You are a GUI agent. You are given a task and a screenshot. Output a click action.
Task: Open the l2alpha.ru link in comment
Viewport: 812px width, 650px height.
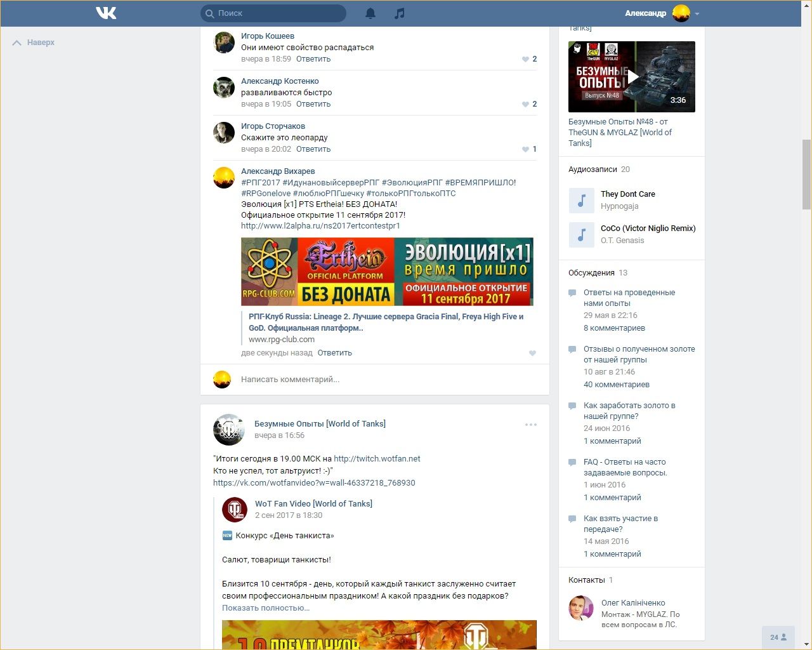pyautogui.click(x=320, y=226)
